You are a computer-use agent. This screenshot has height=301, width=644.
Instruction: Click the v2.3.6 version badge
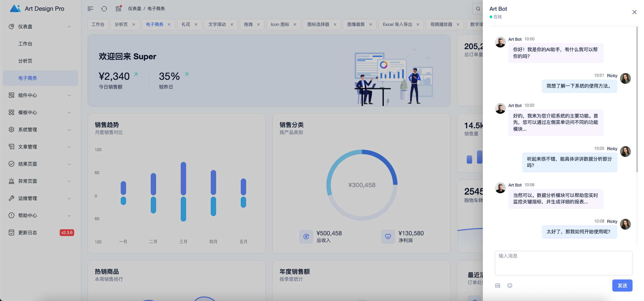pos(67,233)
